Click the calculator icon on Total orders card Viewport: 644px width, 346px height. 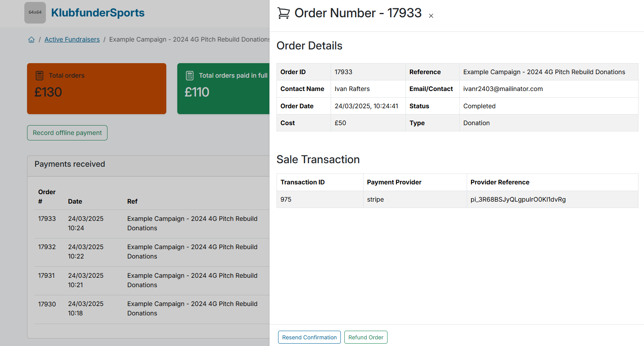(x=40, y=75)
